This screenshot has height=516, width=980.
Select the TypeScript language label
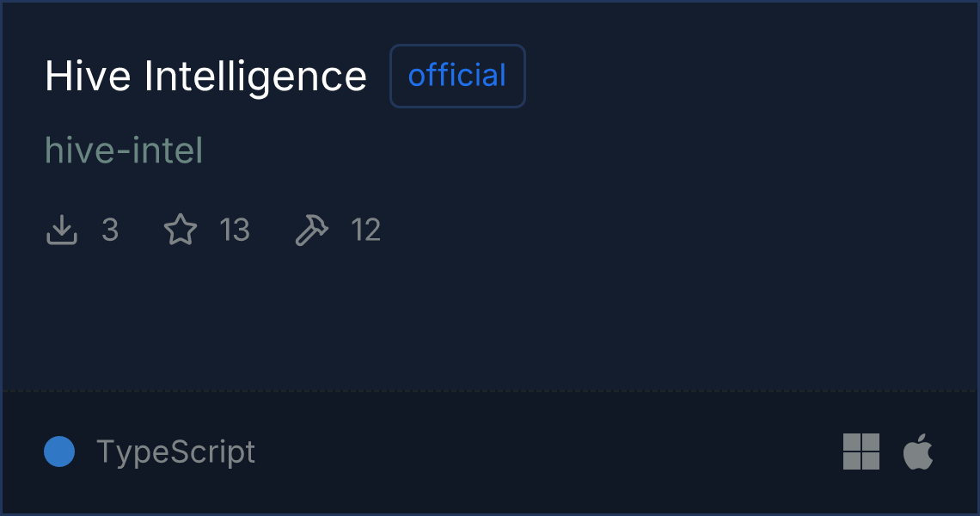pyautogui.click(x=176, y=451)
